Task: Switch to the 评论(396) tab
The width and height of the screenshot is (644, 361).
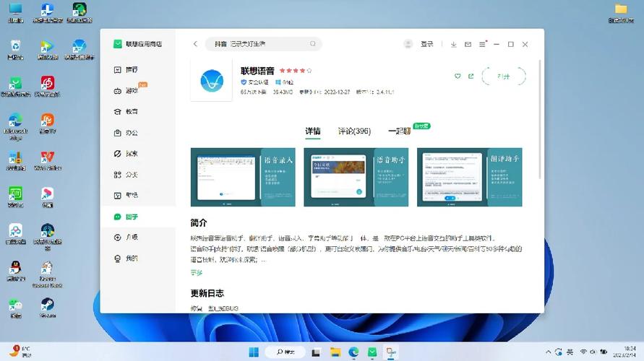Action: (x=354, y=131)
